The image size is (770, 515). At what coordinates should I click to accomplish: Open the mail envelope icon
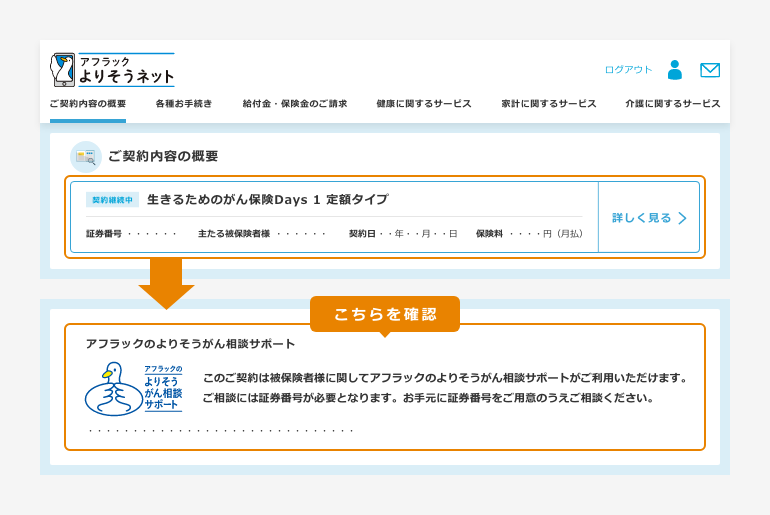click(x=710, y=70)
